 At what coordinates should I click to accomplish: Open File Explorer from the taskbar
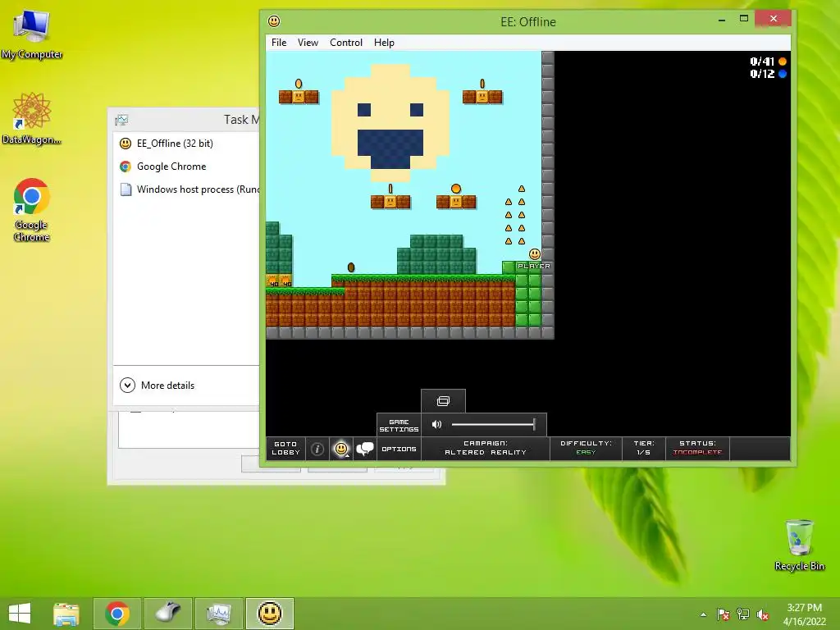click(66, 614)
